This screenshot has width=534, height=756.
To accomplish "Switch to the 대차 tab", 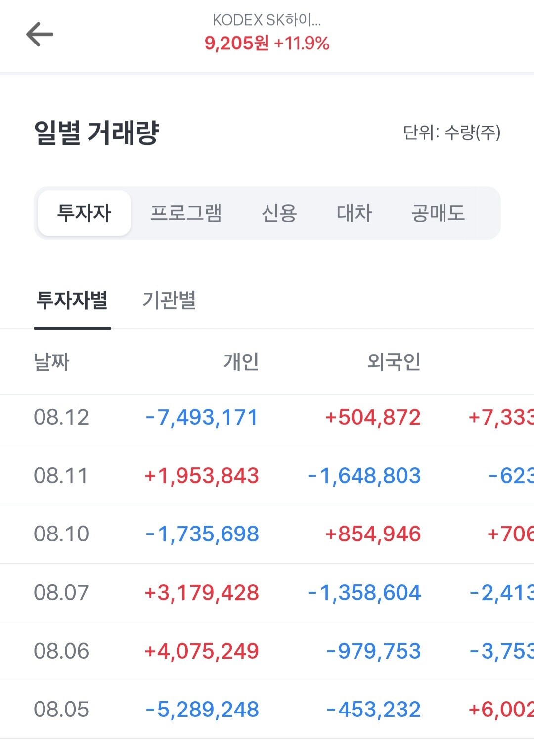I will click(x=354, y=213).
